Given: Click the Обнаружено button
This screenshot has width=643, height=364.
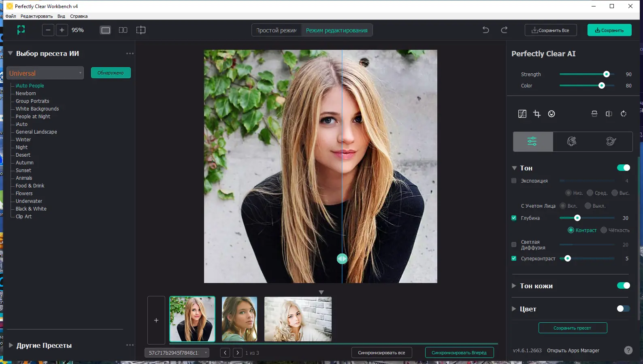Looking at the screenshot, I should click(x=111, y=73).
